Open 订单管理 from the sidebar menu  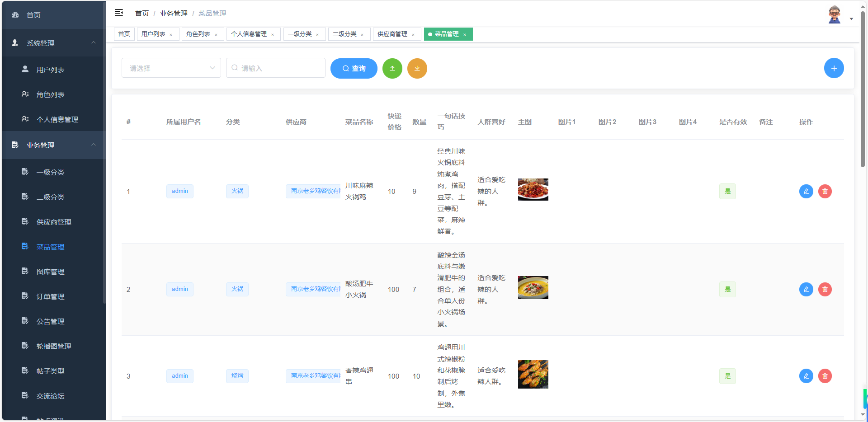tap(50, 296)
